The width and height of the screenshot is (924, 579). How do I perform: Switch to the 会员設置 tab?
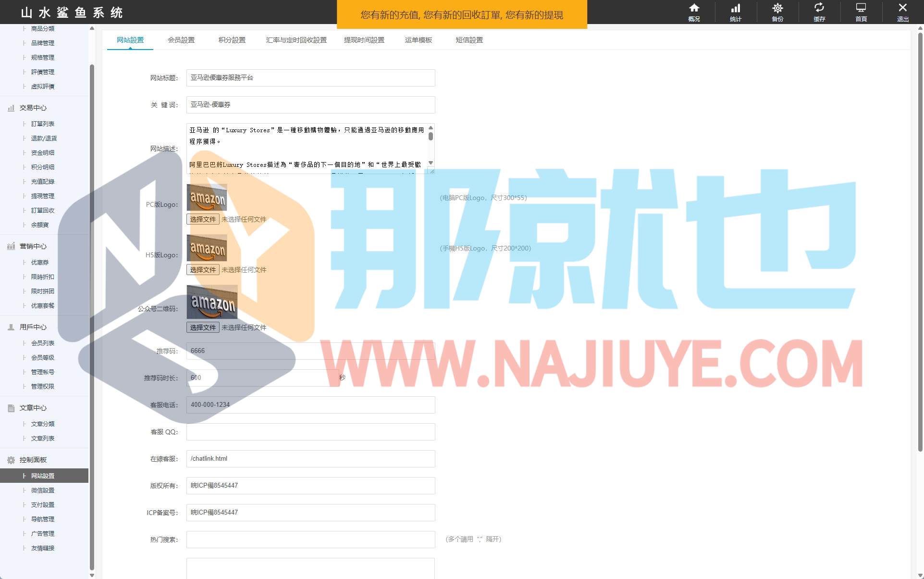181,40
